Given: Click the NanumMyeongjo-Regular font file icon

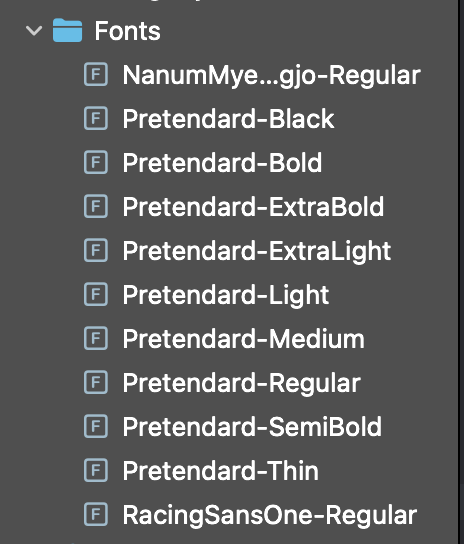Looking at the screenshot, I should click(x=96, y=74).
